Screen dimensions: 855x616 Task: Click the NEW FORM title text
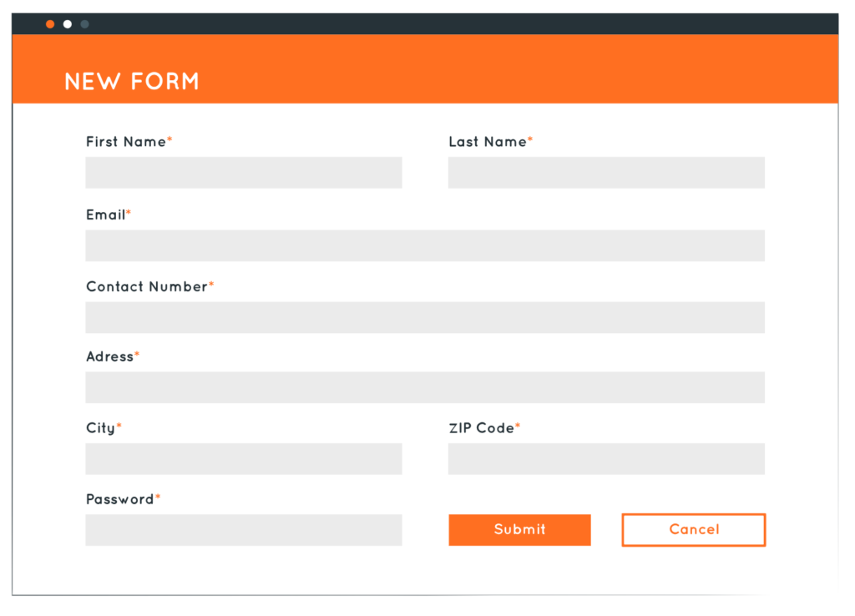[132, 81]
